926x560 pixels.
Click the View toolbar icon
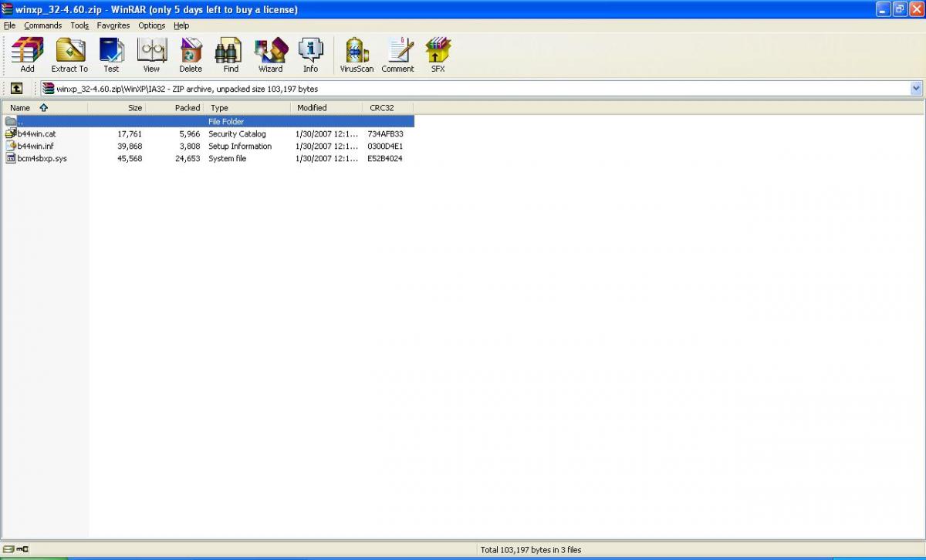tap(151, 55)
